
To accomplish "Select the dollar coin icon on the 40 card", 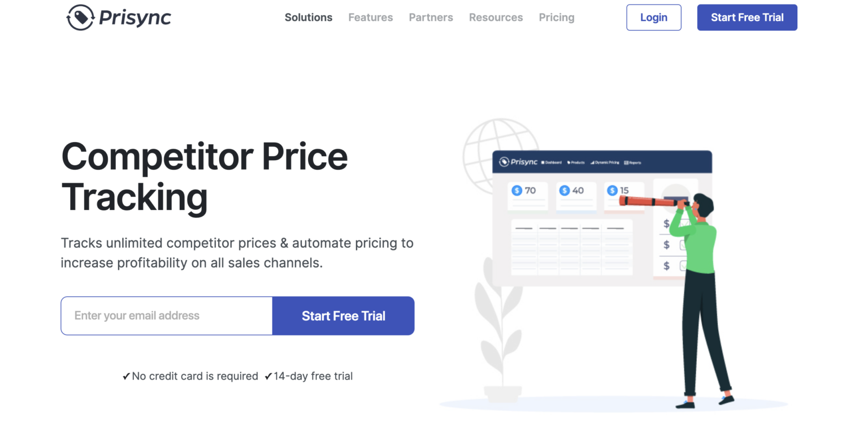I will tap(565, 190).
